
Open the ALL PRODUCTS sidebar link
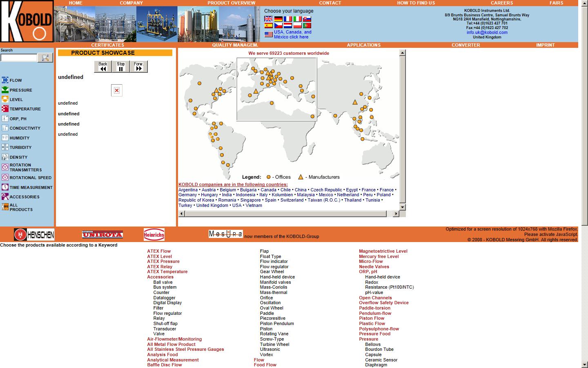(21, 207)
